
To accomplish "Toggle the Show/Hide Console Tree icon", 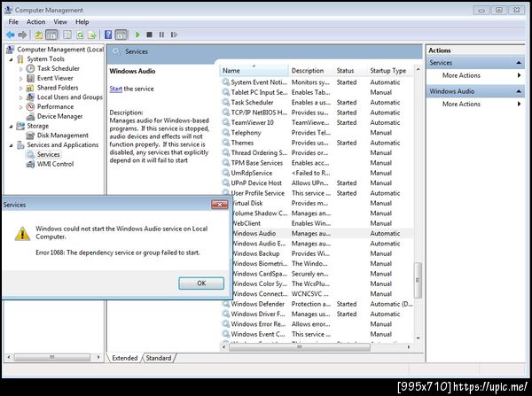I will 51,35.
